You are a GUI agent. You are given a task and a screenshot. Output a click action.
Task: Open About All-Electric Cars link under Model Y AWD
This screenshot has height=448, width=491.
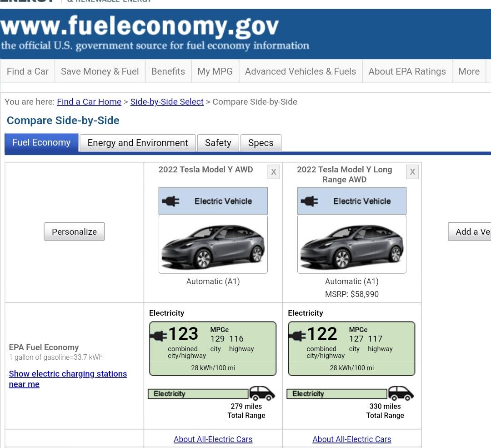[x=213, y=439]
